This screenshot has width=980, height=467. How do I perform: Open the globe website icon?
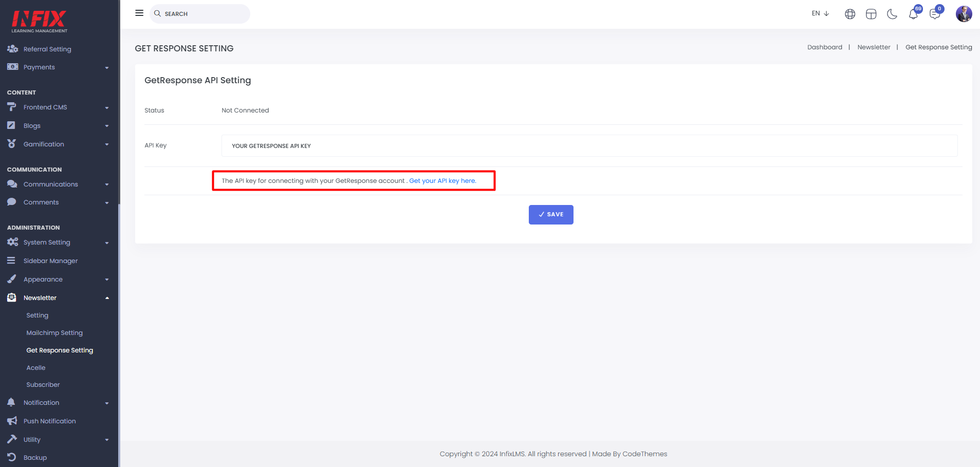pos(850,14)
